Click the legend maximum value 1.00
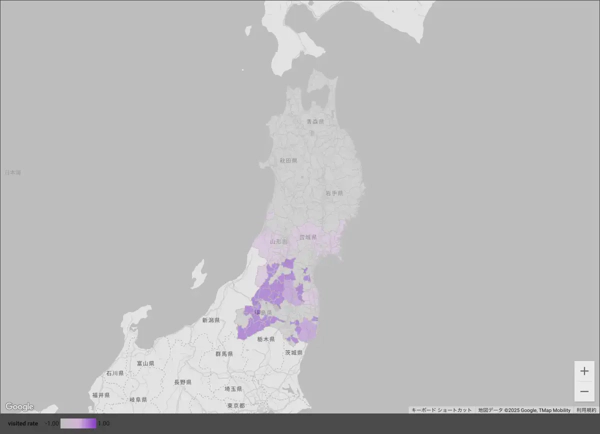The image size is (600, 434). (104, 423)
